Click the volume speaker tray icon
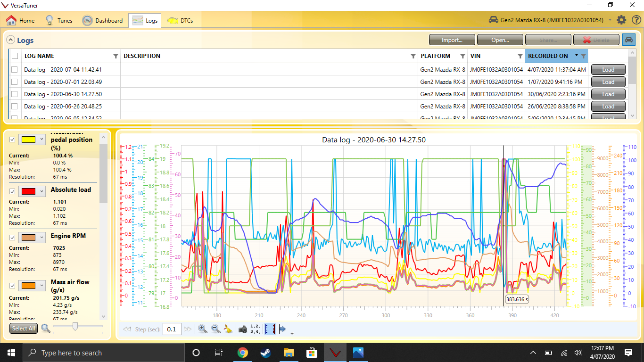This screenshot has height=362, width=644. click(578, 353)
